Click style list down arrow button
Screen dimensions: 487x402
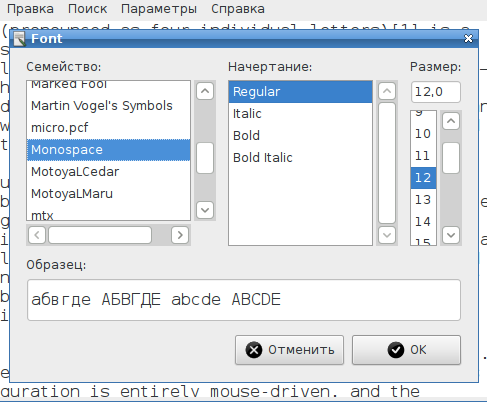click(387, 235)
